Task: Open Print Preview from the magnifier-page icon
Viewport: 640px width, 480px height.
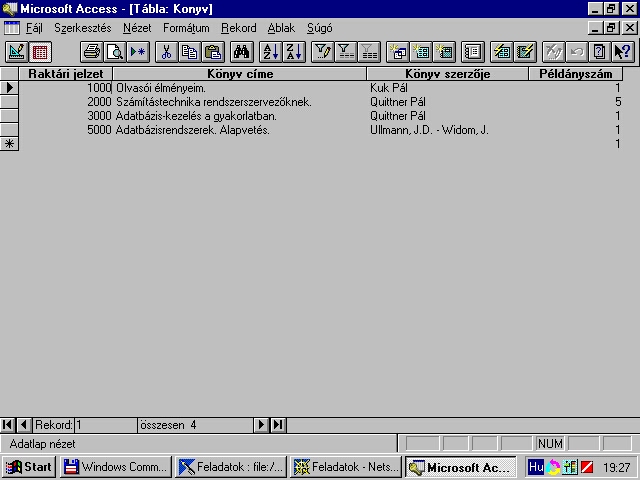Action: point(115,52)
